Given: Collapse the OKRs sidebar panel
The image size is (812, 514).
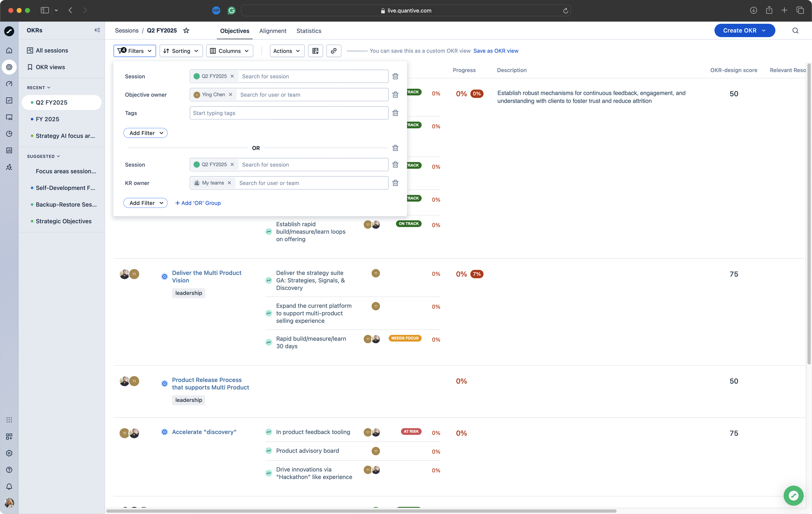Looking at the screenshot, I should coord(97,30).
